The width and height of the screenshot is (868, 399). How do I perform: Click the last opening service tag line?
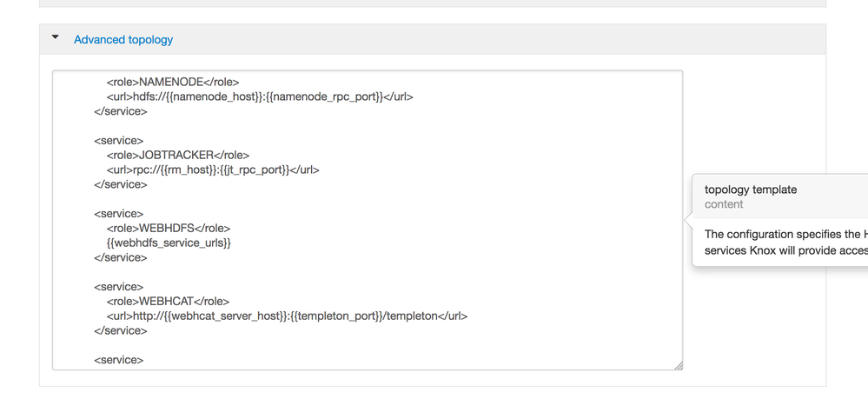118,360
